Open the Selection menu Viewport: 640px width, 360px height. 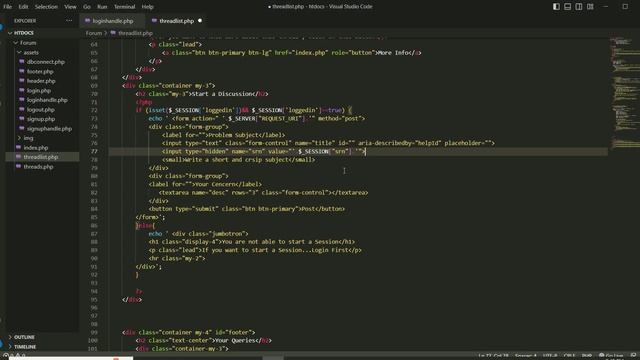point(46,7)
